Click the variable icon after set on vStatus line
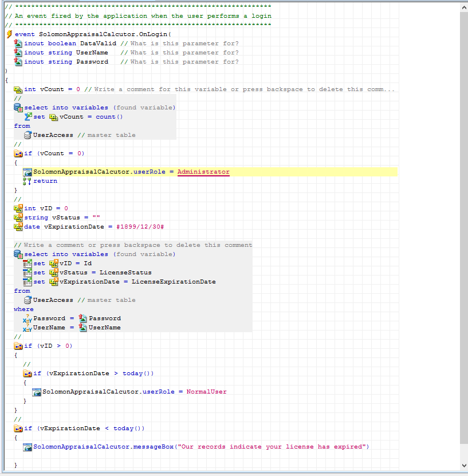This screenshot has height=476, width=468. coord(53,272)
